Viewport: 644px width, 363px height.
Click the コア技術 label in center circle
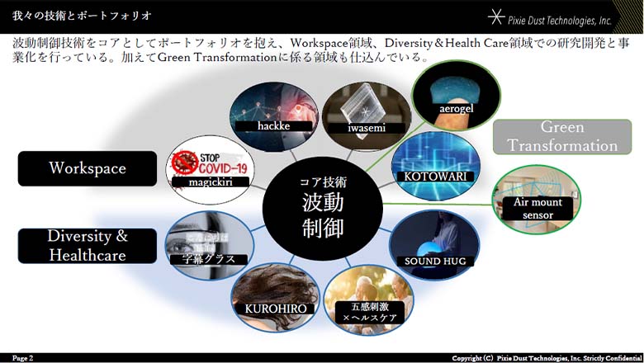323,181
